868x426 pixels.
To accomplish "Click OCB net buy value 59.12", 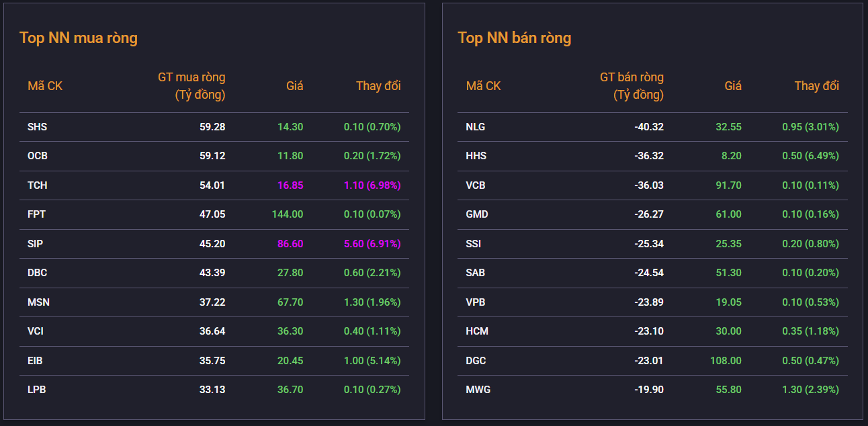I will point(212,156).
